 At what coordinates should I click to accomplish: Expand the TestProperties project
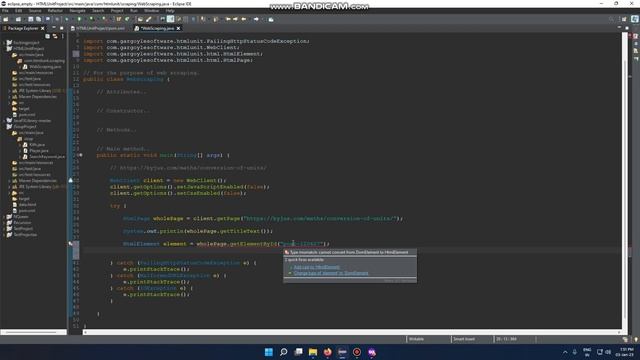click(4, 235)
